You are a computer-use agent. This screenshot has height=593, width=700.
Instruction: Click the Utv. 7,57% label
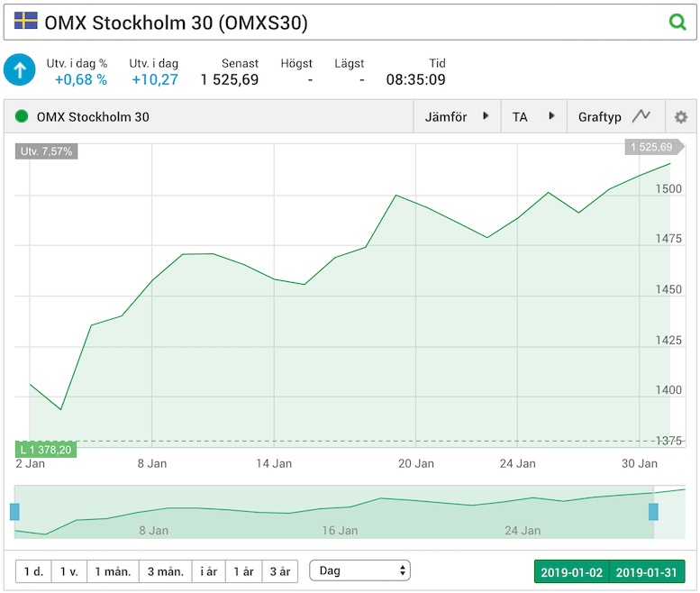(x=46, y=151)
